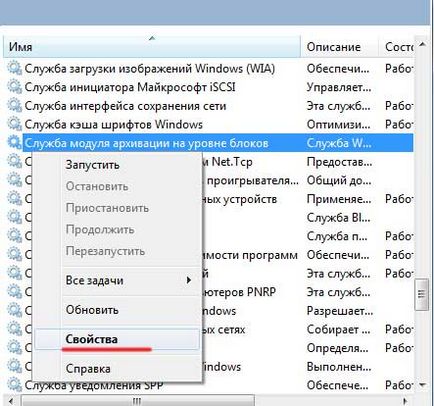Click description Определя… in the list
This screenshot has height=406, width=434.
pyautogui.click(x=337, y=348)
